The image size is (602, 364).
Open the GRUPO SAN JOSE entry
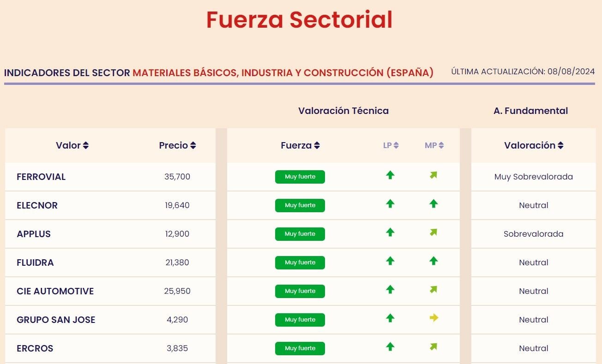[x=56, y=320]
